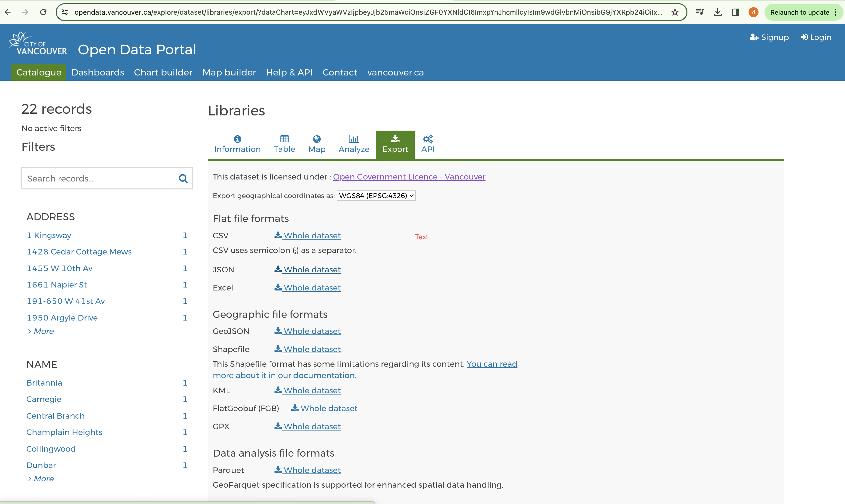The height and width of the screenshot is (504, 845).
Task: Open the browser downloads icon
Action: point(718,12)
